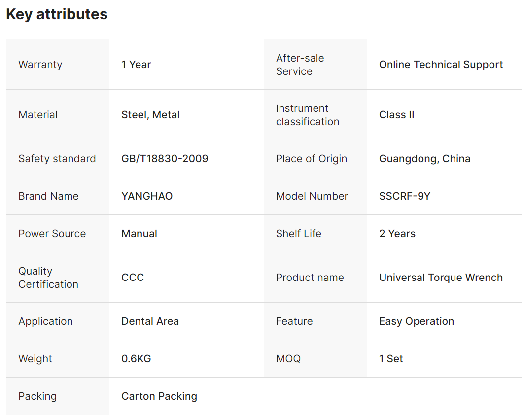Select the YANGHAO brand name
525x420 pixels.
(x=147, y=196)
